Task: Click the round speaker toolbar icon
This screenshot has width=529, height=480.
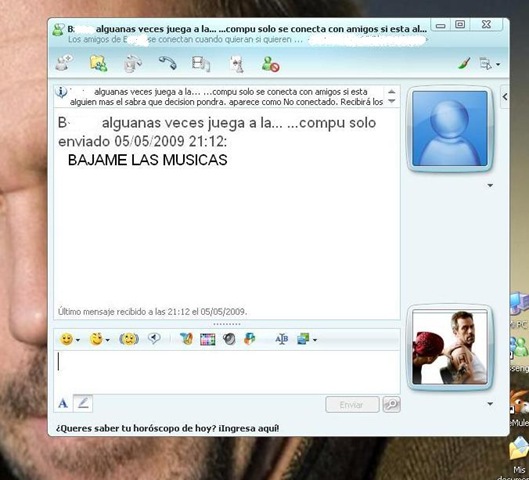Action: coord(229,339)
